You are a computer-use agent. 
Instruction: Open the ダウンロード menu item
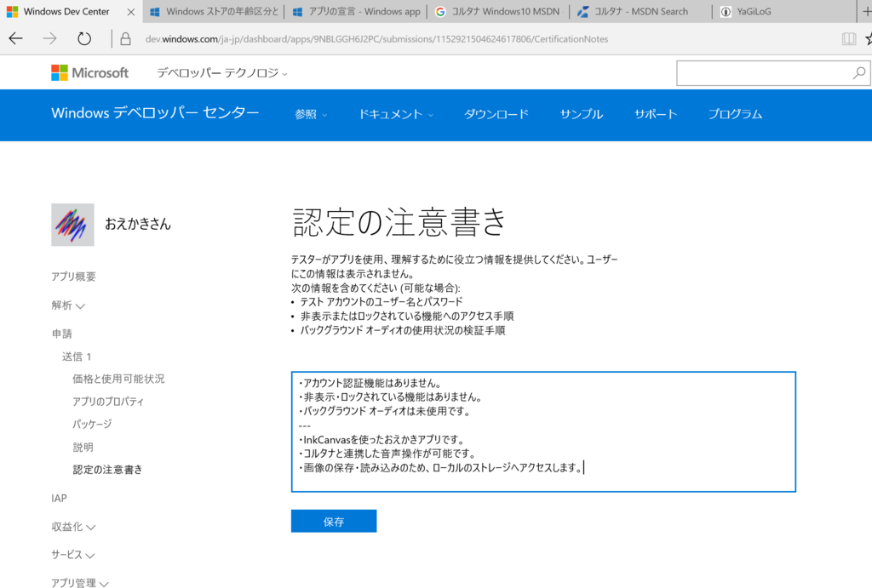496,115
